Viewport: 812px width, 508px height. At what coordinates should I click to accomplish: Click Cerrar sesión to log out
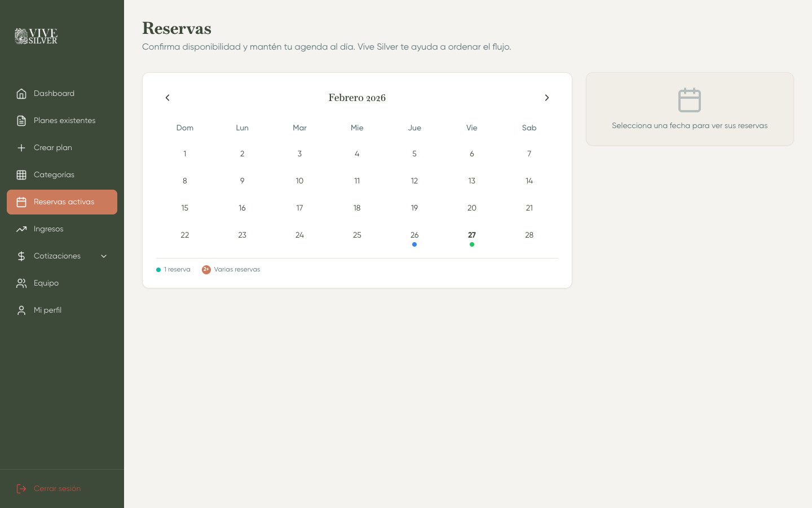[x=57, y=489]
